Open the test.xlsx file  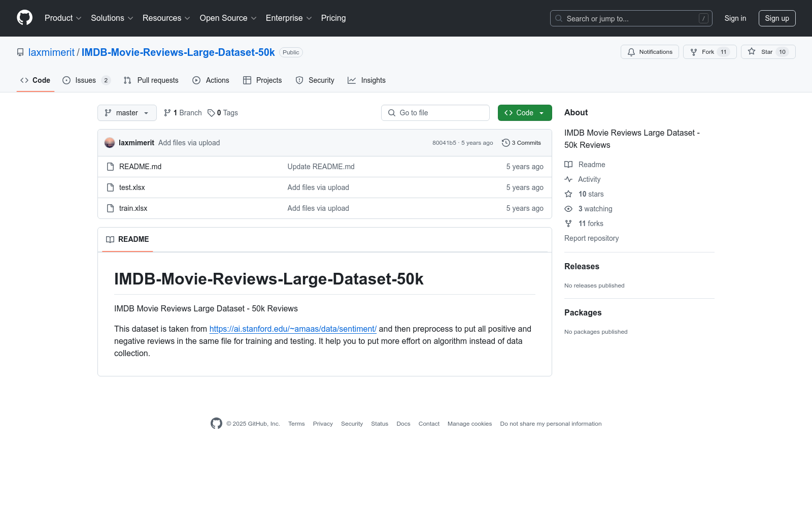[x=132, y=187]
